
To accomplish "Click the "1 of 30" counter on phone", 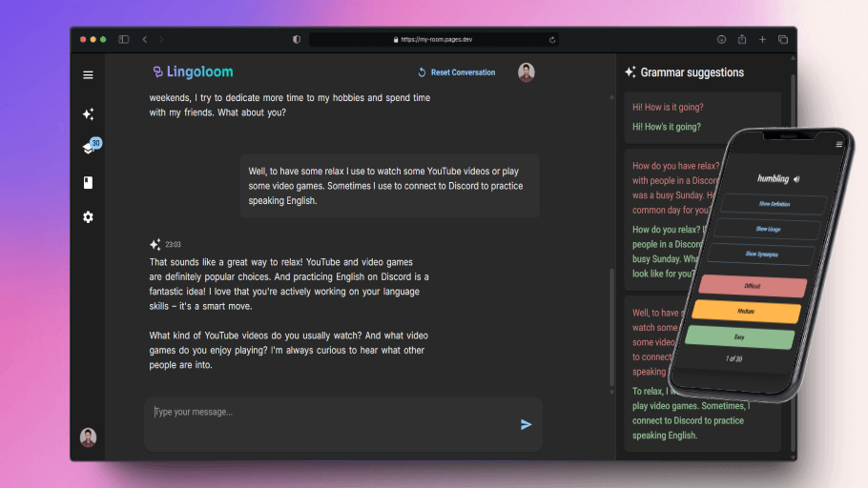I will coord(734,358).
